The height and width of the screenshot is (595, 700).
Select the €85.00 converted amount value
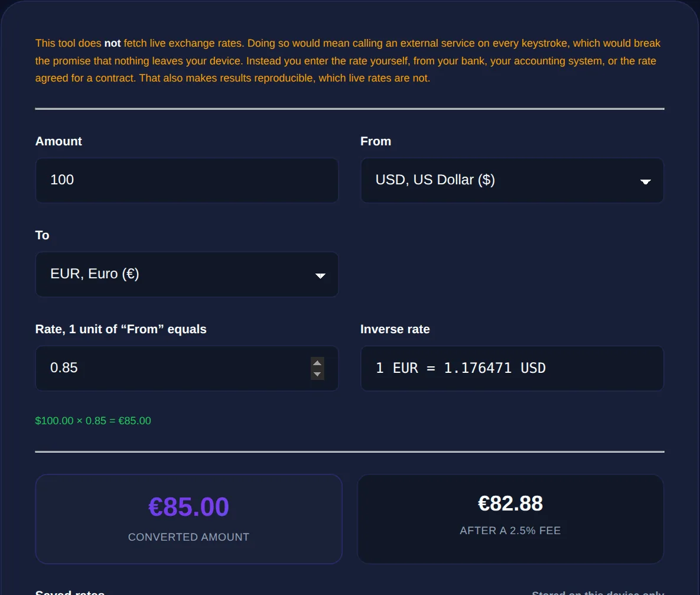click(188, 507)
